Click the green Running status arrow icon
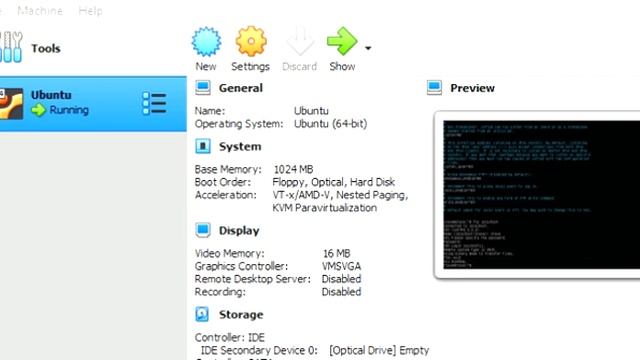This screenshot has height=360, width=640. click(x=39, y=110)
